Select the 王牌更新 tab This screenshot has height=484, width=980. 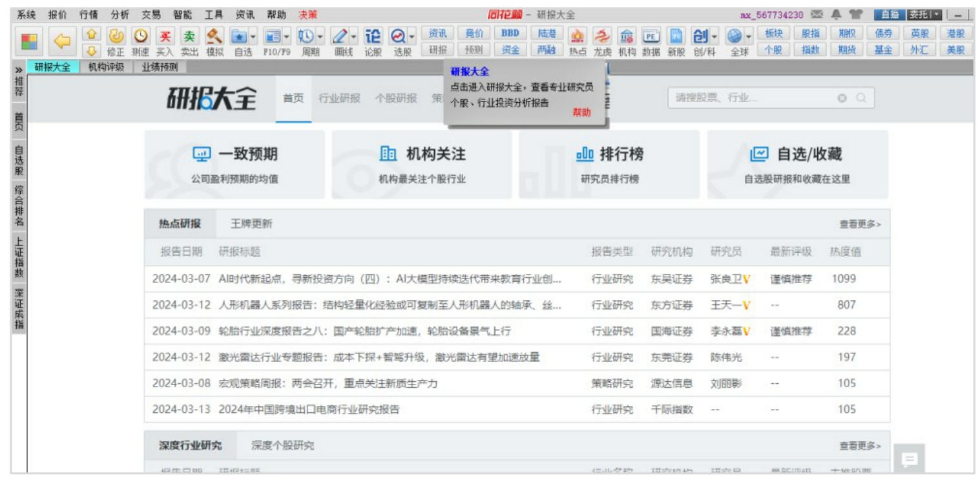[251, 224]
